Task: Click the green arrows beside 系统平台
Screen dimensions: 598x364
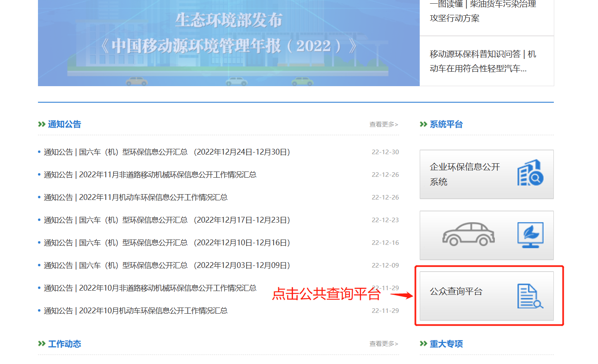Action: [x=423, y=124]
